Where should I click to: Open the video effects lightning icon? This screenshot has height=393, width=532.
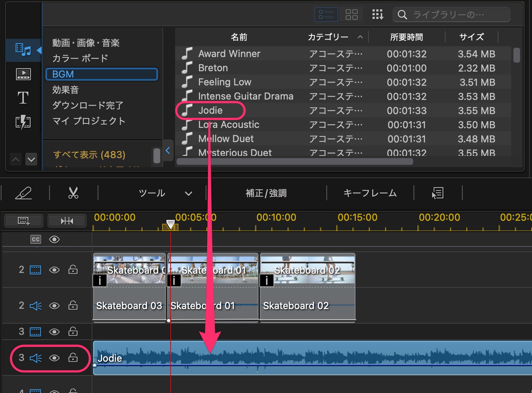pos(23,122)
